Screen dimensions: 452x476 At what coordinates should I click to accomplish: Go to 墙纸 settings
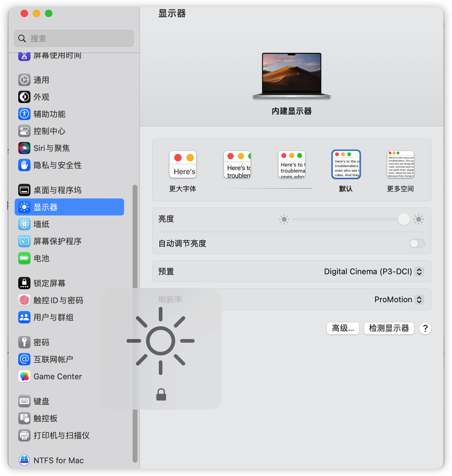point(41,224)
